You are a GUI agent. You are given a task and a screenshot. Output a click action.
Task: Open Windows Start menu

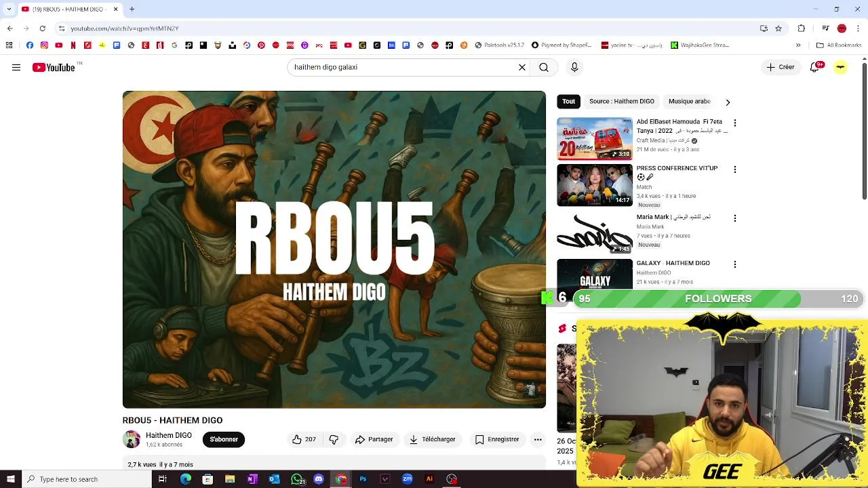click(10, 479)
